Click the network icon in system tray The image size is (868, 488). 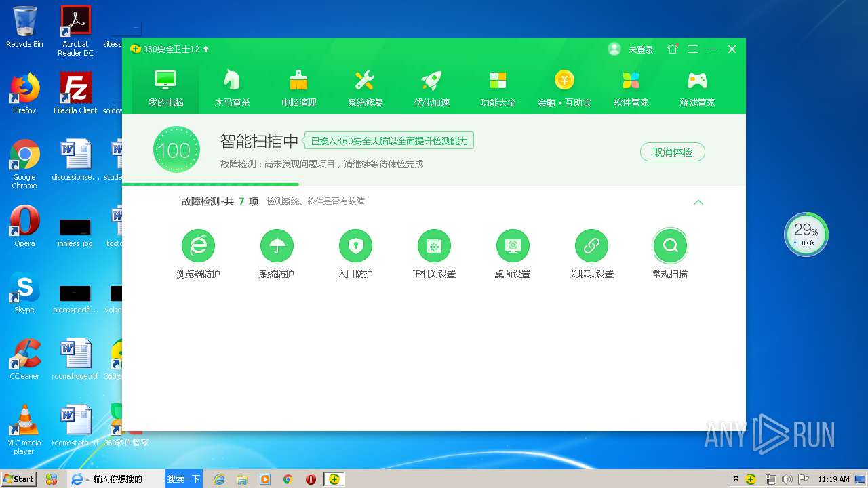pos(770,479)
